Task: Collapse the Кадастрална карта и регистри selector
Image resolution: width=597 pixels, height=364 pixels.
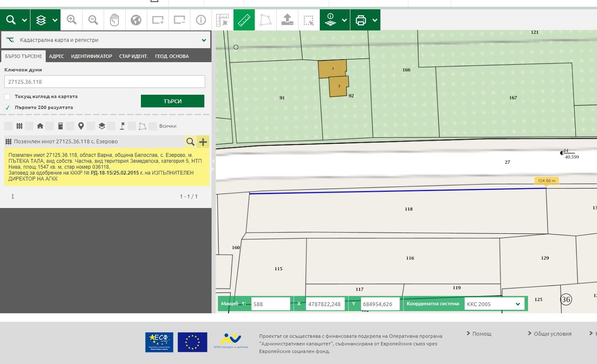Action: point(204,39)
